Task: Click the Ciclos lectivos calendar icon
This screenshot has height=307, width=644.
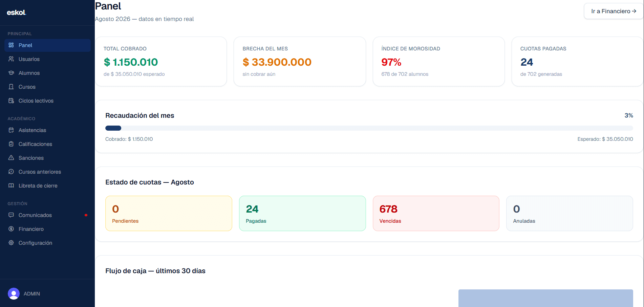Action: [x=11, y=101]
